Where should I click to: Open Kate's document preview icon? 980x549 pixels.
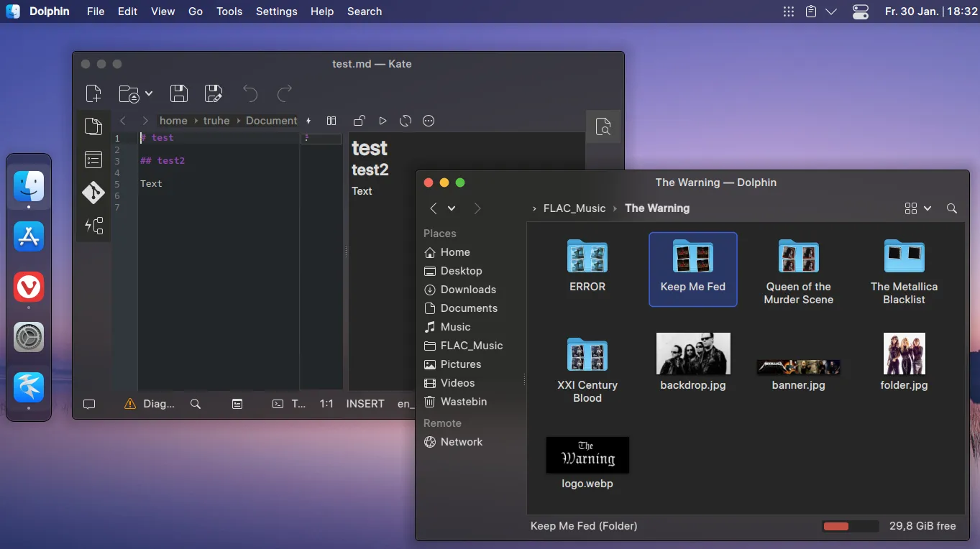[x=603, y=126]
